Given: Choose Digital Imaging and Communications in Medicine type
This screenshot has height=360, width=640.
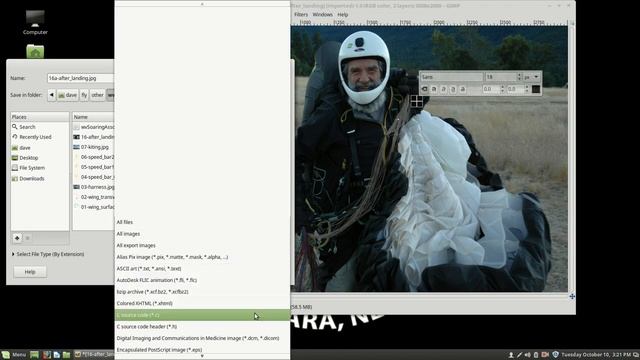Looking at the screenshot, I should tap(202, 338).
